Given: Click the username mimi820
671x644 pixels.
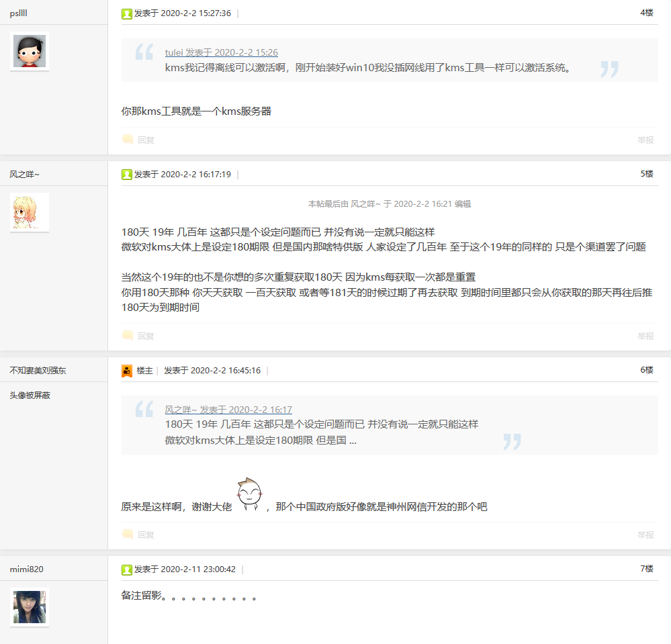Looking at the screenshot, I should coord(27,569).
